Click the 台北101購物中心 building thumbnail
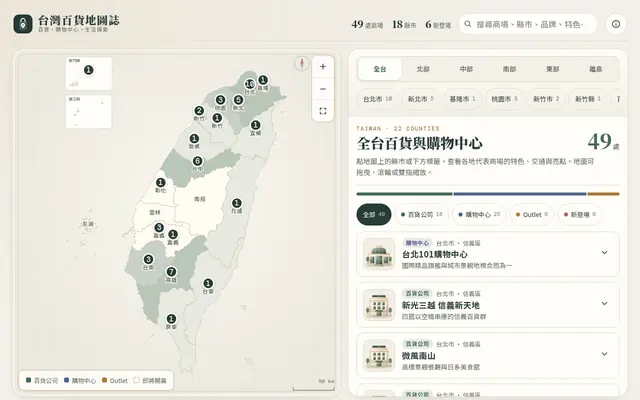Viewport: 640px width, 400px height. click(379, 254)
